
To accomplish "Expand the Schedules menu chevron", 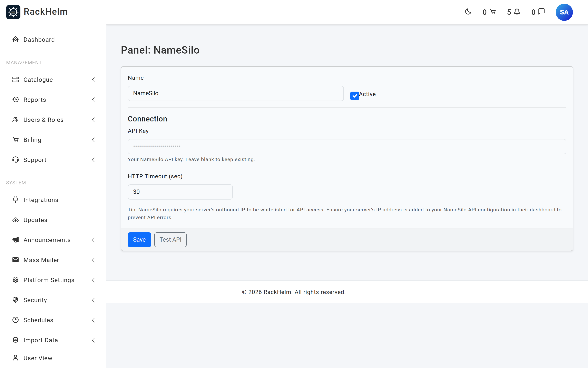I will coord(94,320).
